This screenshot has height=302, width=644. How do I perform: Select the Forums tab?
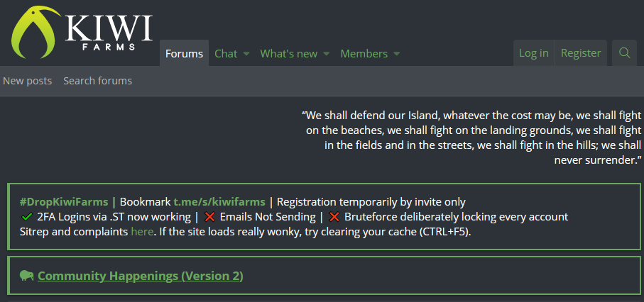(184, 54)
